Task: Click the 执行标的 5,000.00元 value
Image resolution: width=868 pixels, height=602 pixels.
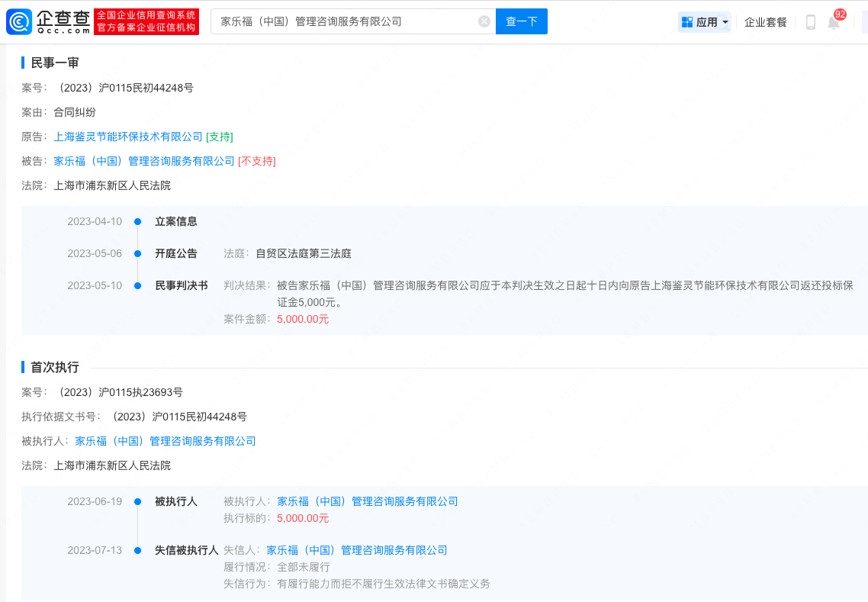Action: coord(303,518)
